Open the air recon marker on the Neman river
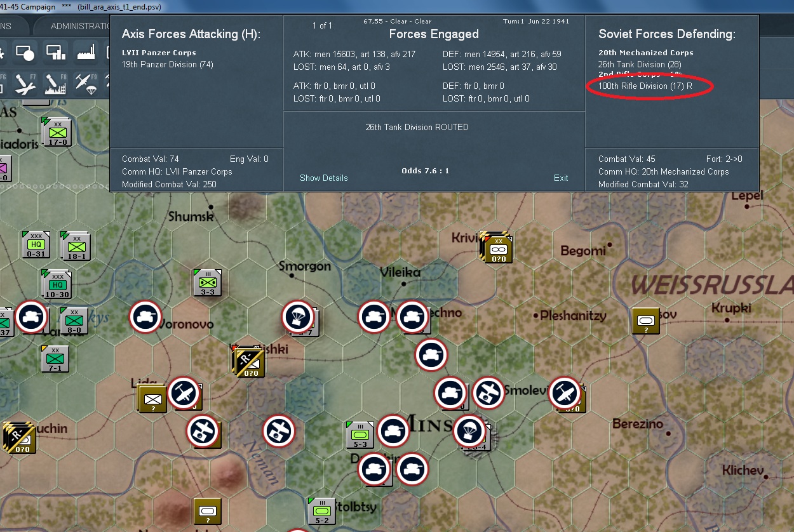This screenshot has width=794, height=532. pyautogui.click(x=279, y=431)
